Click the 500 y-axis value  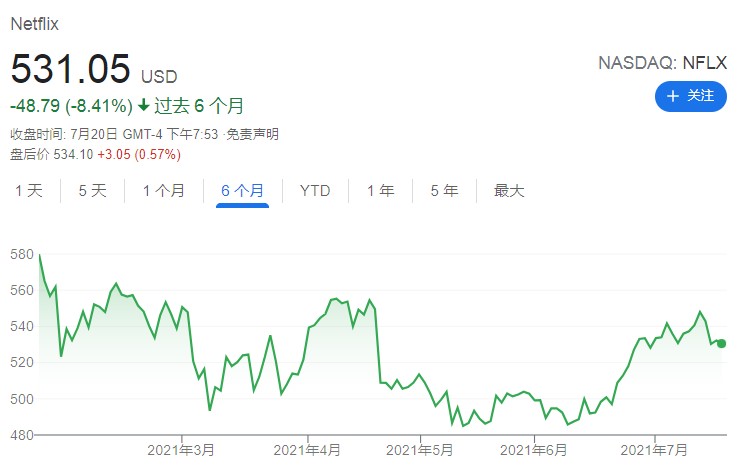[22, 399]
